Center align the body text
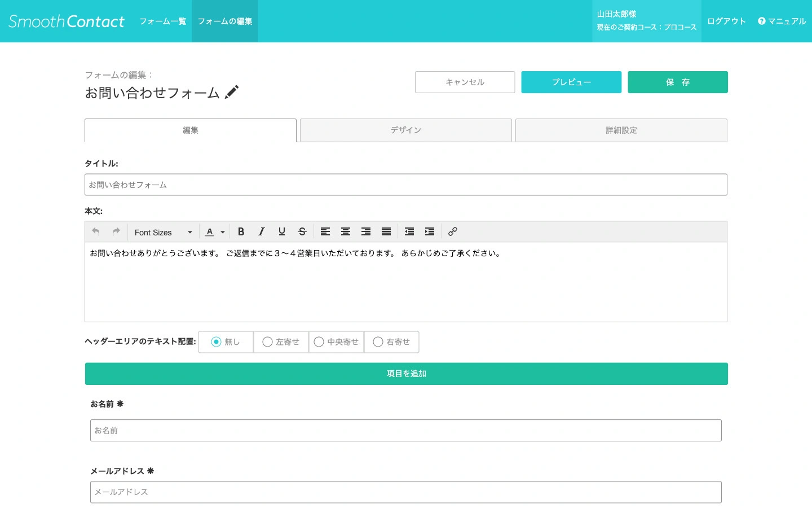 click(346, 231)
